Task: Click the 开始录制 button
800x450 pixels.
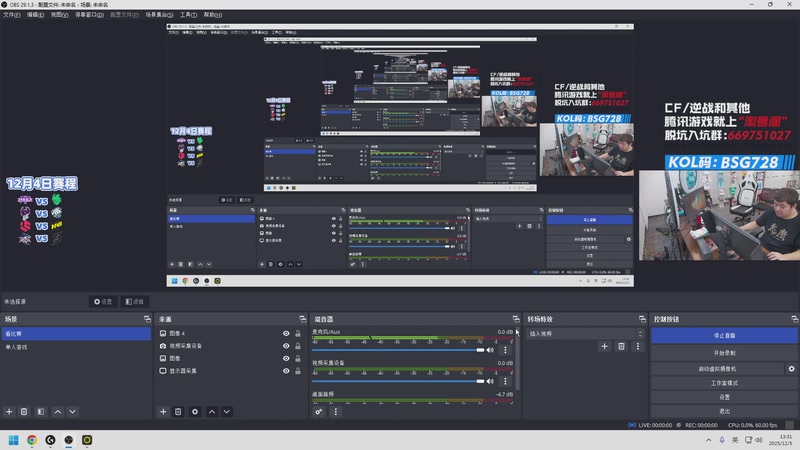Action: pyautogui.click(x=724, y=353)
